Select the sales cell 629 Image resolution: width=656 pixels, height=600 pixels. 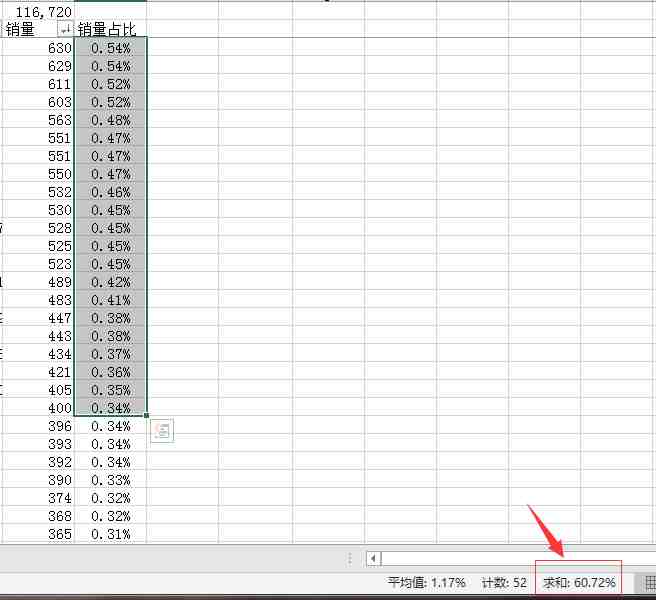[38, 66]
